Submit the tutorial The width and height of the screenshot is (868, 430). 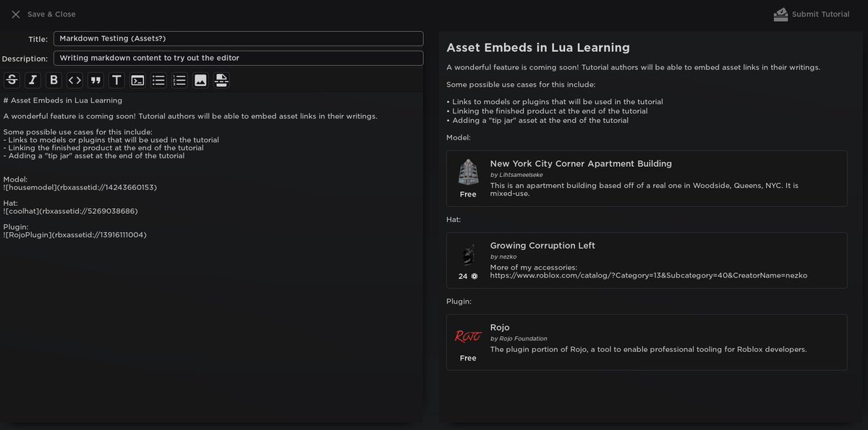coord(821,14)
